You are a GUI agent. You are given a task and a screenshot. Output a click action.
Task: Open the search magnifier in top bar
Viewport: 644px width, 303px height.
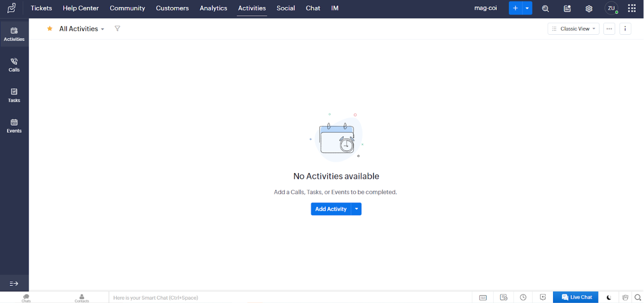coord(545,9)
